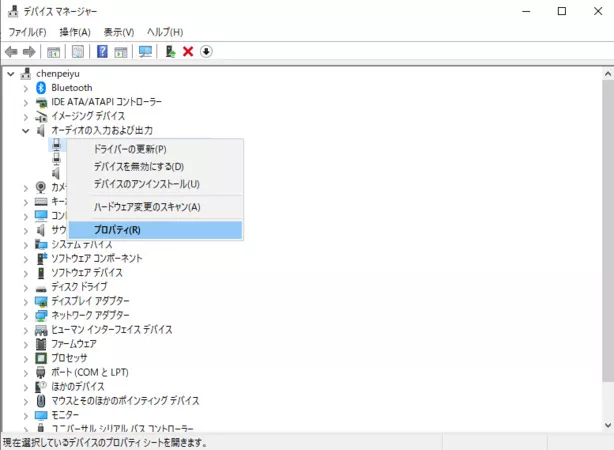Screen dimensions: 614x450
Task: Open the 表示(V) menu
Action: click(x=119, y=32)
